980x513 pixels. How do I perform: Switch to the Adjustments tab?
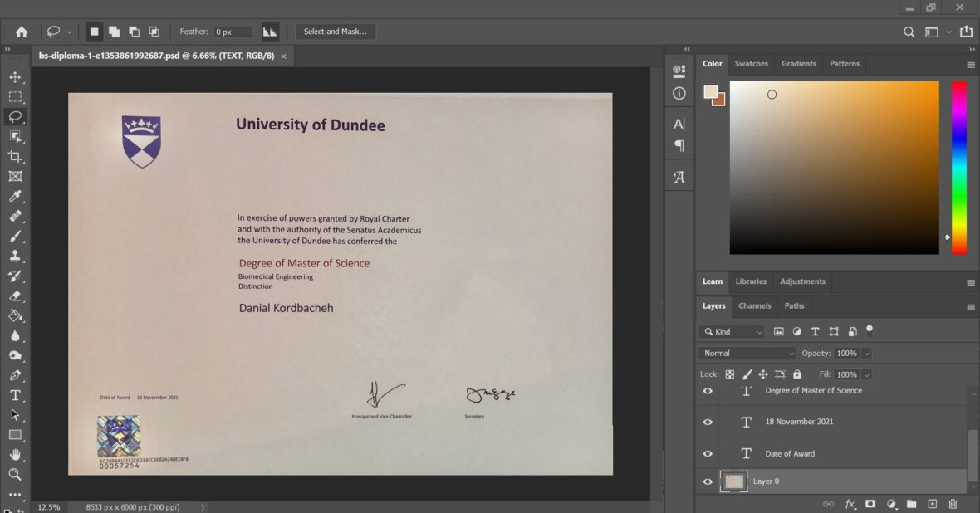click(802, 281)
